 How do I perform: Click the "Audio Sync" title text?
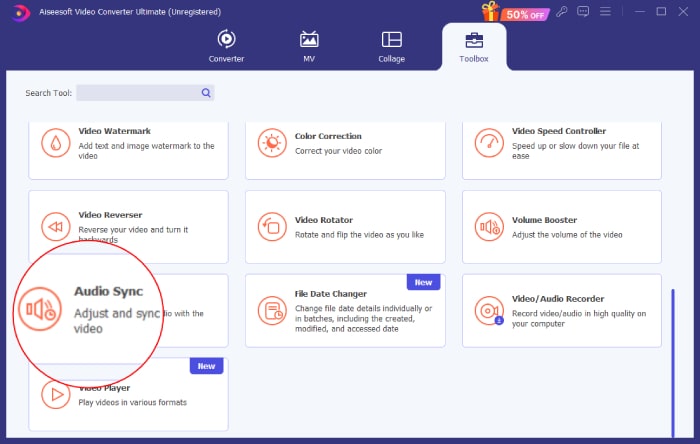tap(108, 291)
